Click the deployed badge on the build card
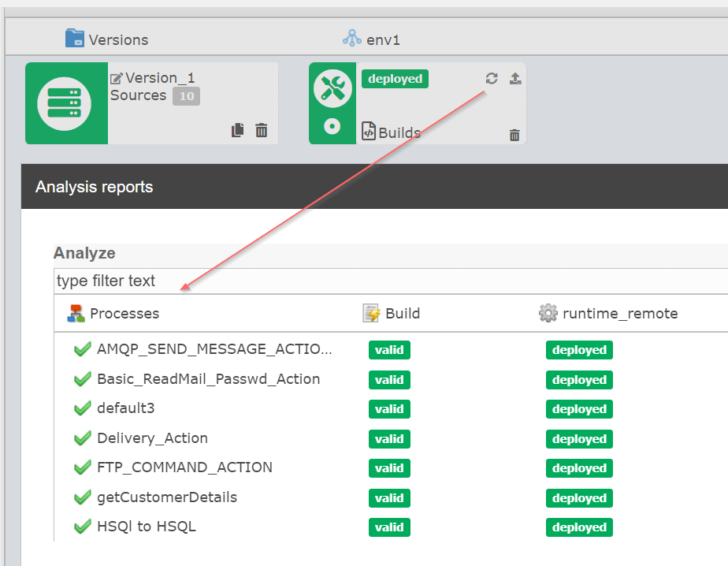The height and width of the screenshot is (566, 728). click(395, 79)
